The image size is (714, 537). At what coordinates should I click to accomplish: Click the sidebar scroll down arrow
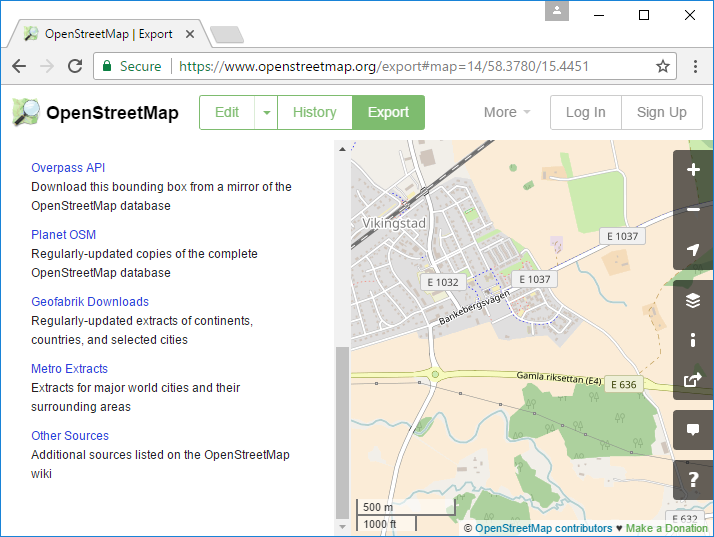pos(342,527)
